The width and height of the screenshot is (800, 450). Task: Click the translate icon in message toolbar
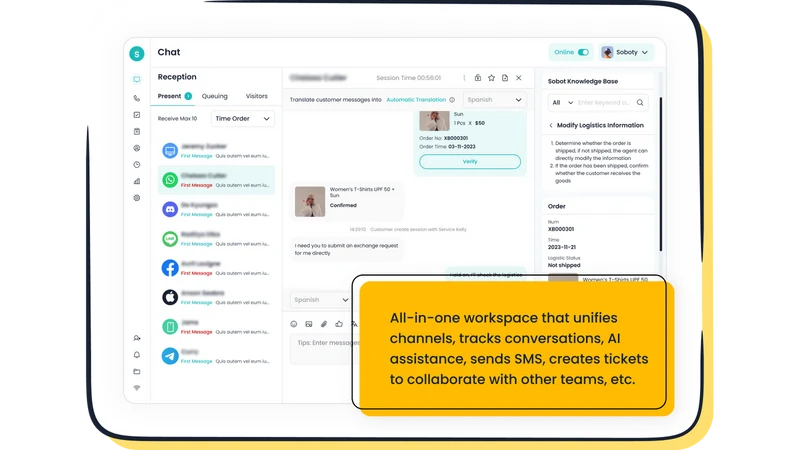[354, 324]
